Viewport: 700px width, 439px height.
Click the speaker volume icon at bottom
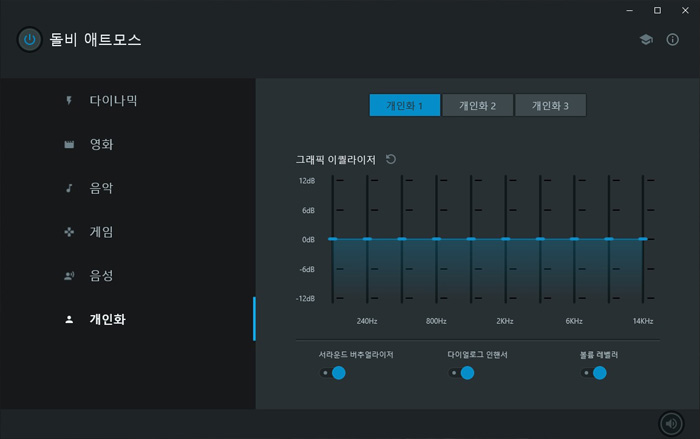click(x=671, y=423)
